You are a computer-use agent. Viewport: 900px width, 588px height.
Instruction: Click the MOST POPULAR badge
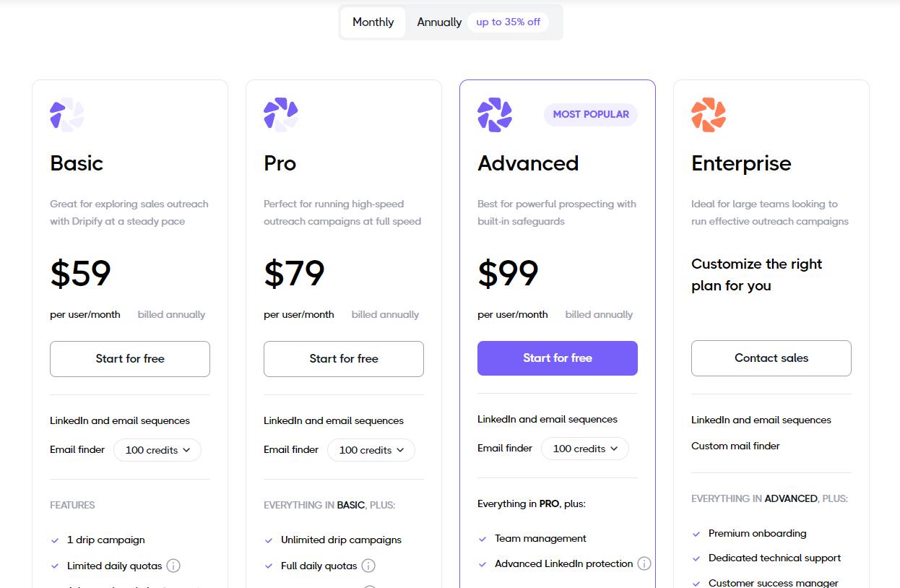590,114
